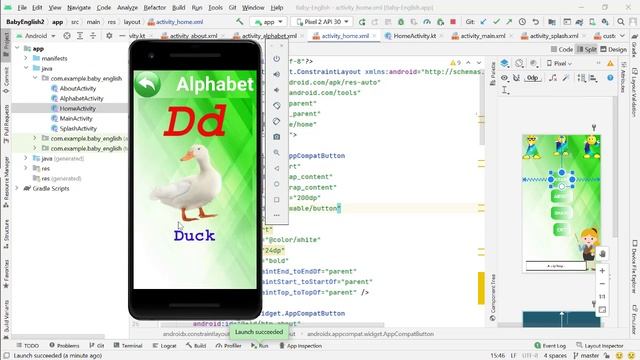Click design zoom out minus button

(602, 284)
